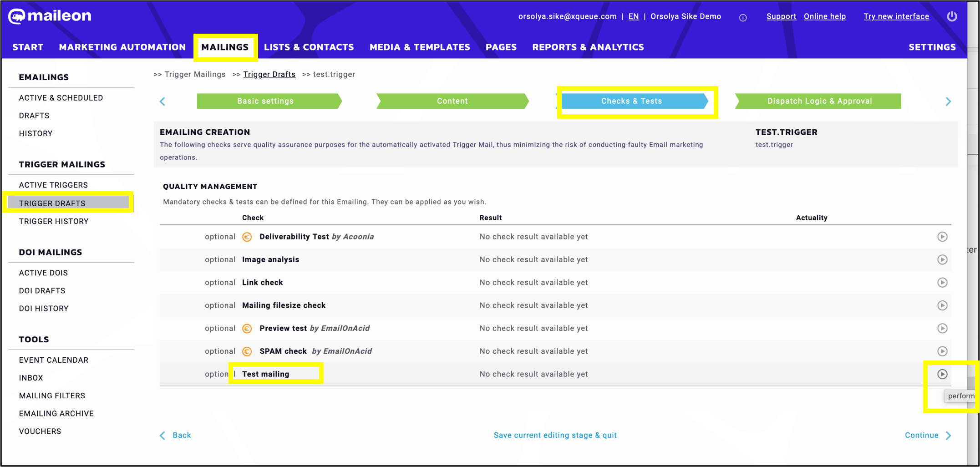980x467 pixels.
Task: Click the Maileon logo
Action: click(x=50, y=16)
